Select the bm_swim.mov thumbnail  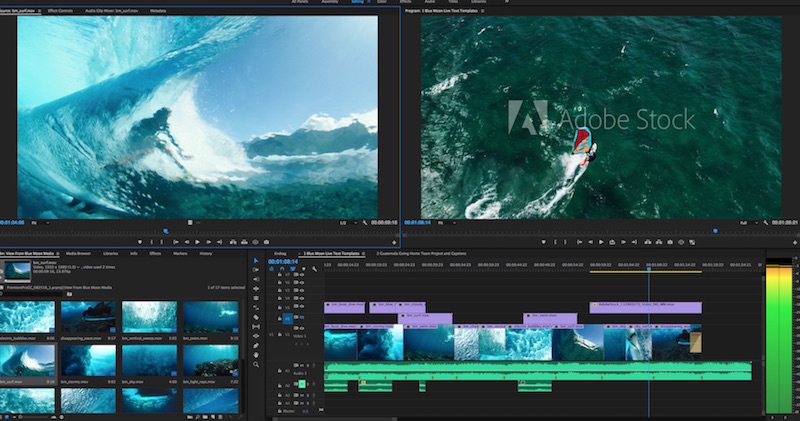tap(211, 318)
